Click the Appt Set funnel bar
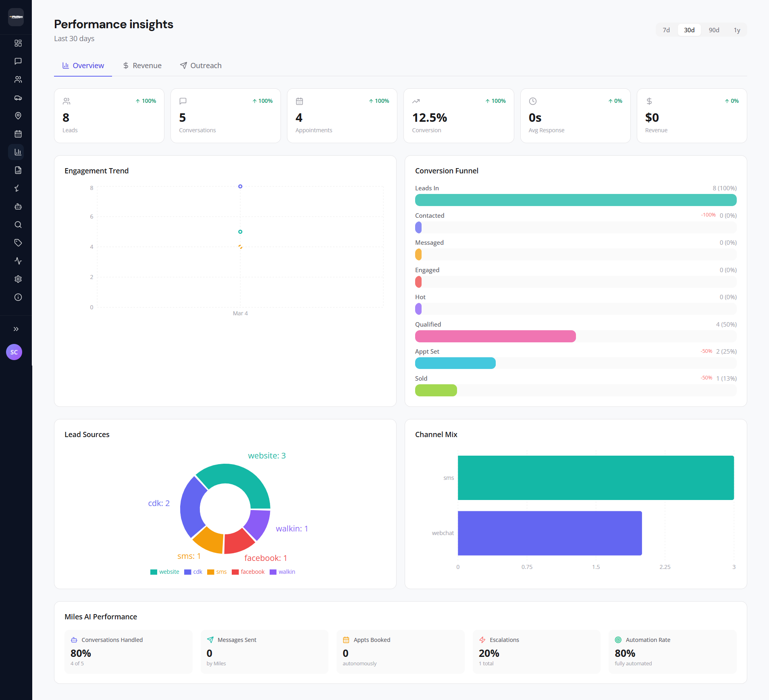Screen dimensions: 769x700 tap(455, 363)
